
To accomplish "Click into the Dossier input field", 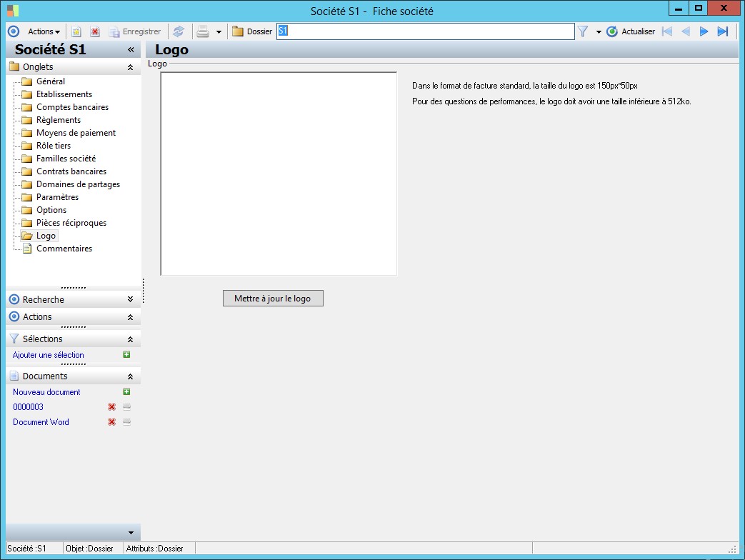I will (x=425, y=31).
